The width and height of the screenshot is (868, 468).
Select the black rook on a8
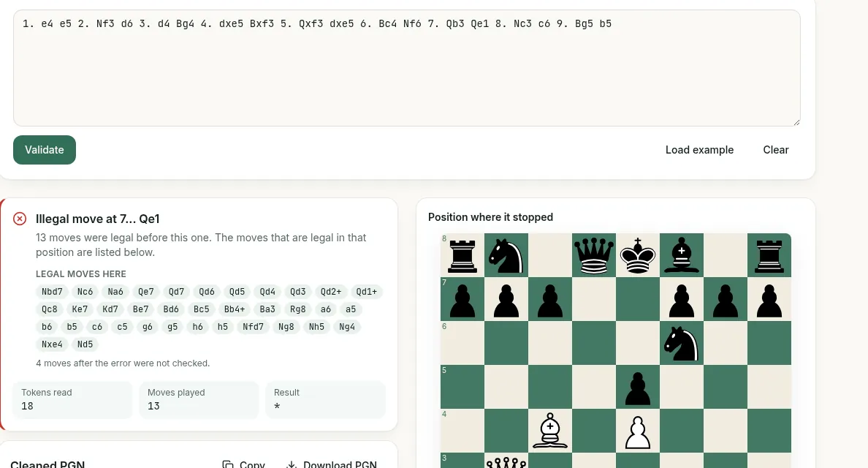click(462, 255)
